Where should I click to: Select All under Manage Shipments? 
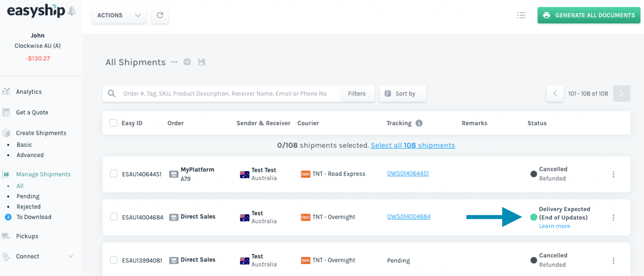[x=20, y=186]
